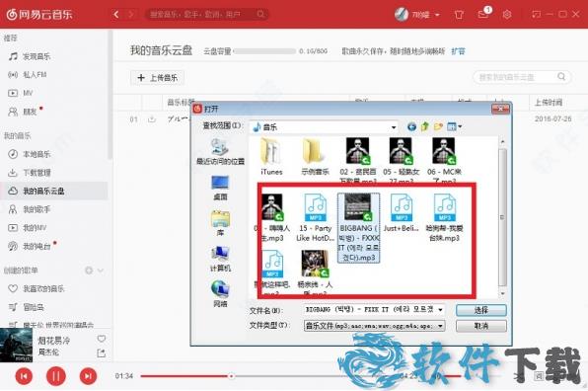588x391 pixels.
Task: Select the iTunes folder
Action: [x=271, y=156]
